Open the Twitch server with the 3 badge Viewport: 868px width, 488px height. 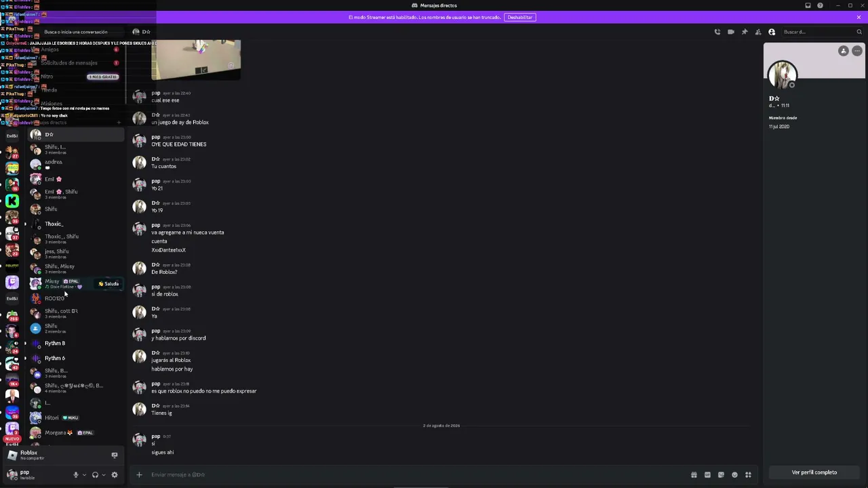[x=12, y=428]
